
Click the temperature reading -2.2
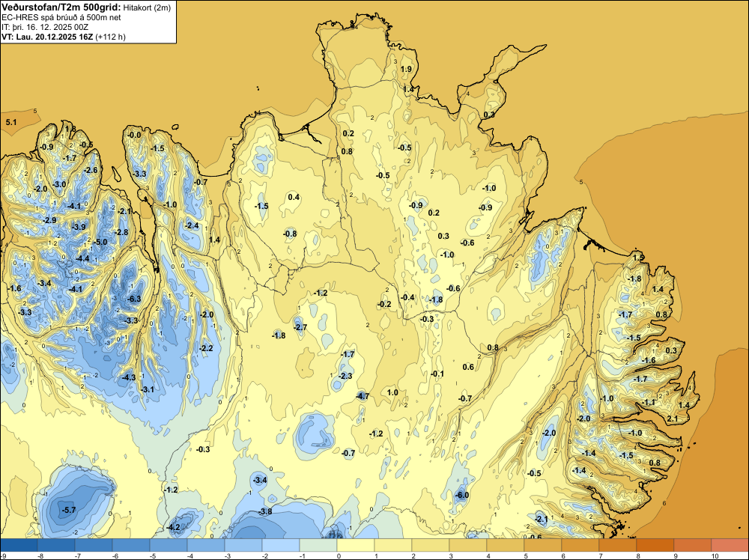click(207, 348)
